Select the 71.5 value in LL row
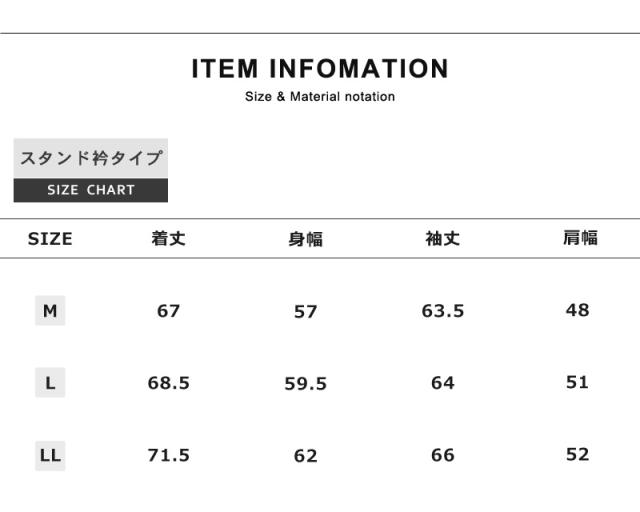640x512 pixels. 168,456
